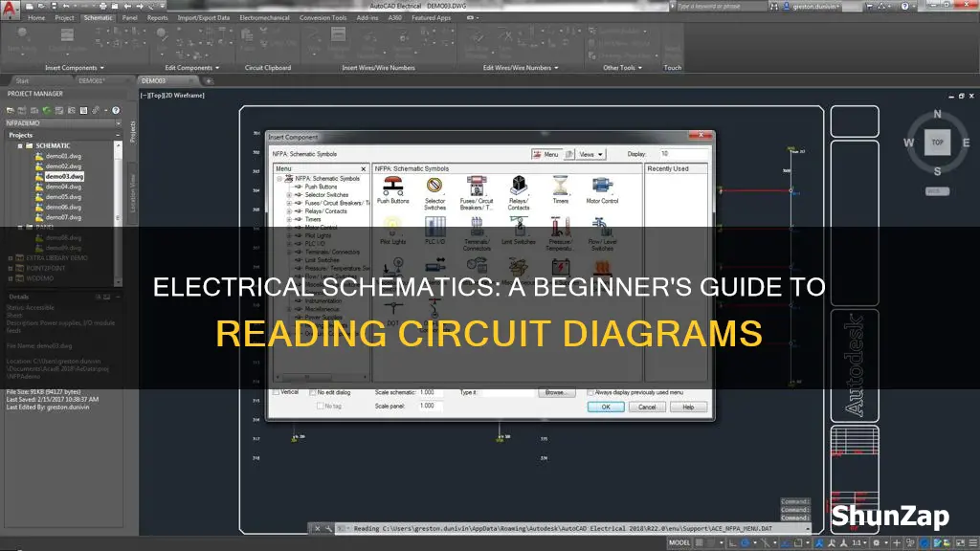This screenshot has height=551, width=980.
Task: Check Always display previously used menu
Action: [590, 392]
